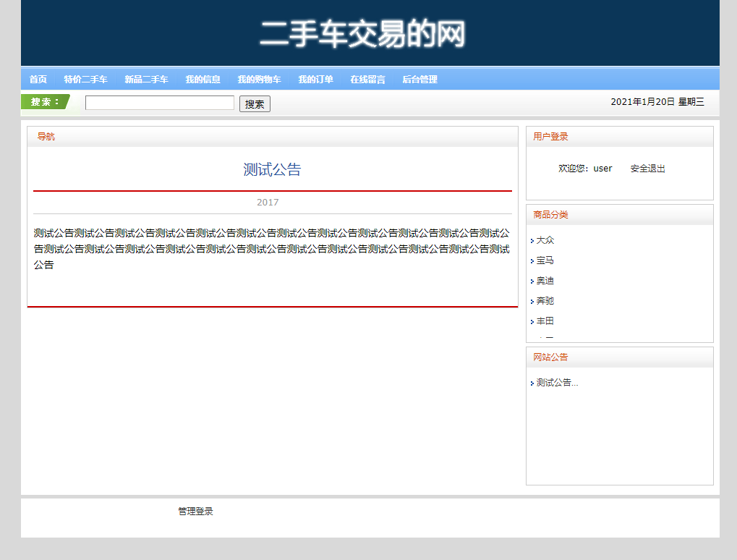Go to 后台管理 section
Screen dimensions: 737x560
419,80
